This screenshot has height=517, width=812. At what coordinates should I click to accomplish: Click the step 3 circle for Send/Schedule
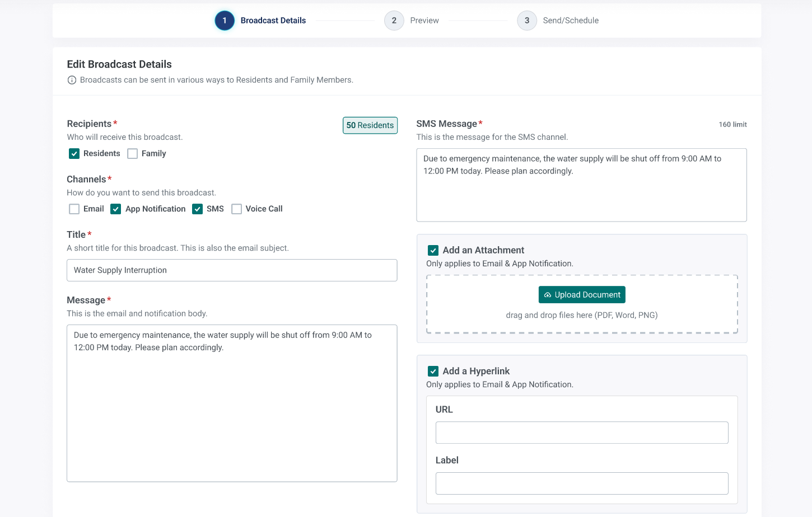(x=527, y=21)
